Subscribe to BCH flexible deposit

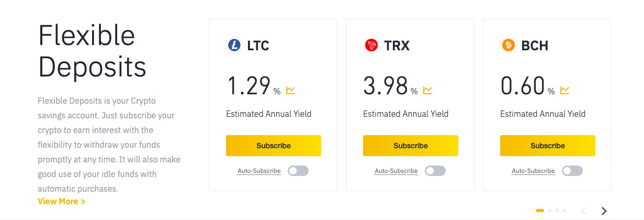pyautogui.click(x=548, y=146)
